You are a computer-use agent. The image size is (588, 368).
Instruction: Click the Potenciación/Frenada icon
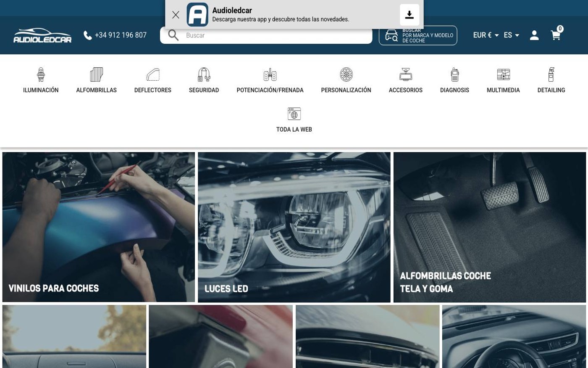click(270, 74)
